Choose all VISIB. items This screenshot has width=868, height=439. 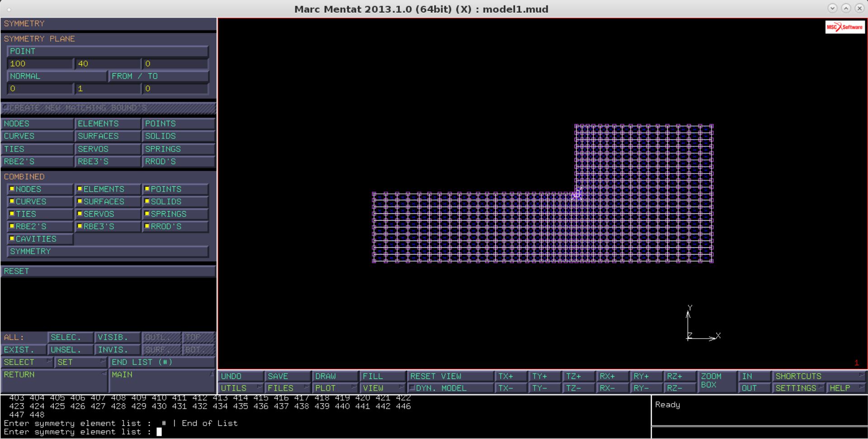click(118, 337)
